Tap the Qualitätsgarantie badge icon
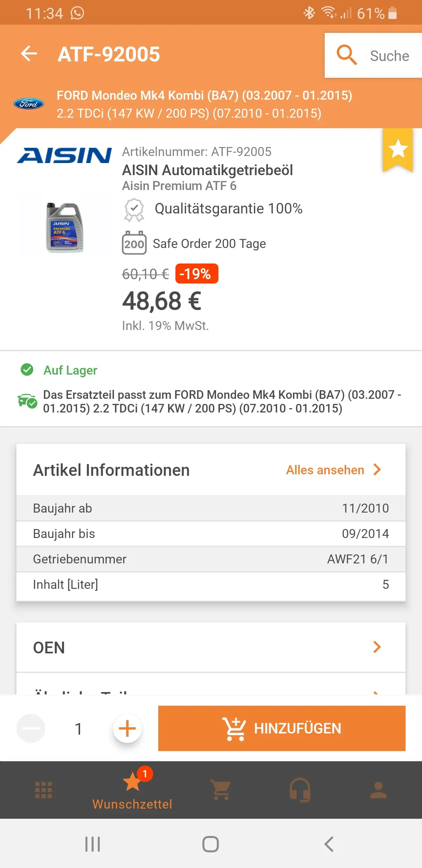The width and height of the screenshot is (422, 868). [x=134, y=210]
